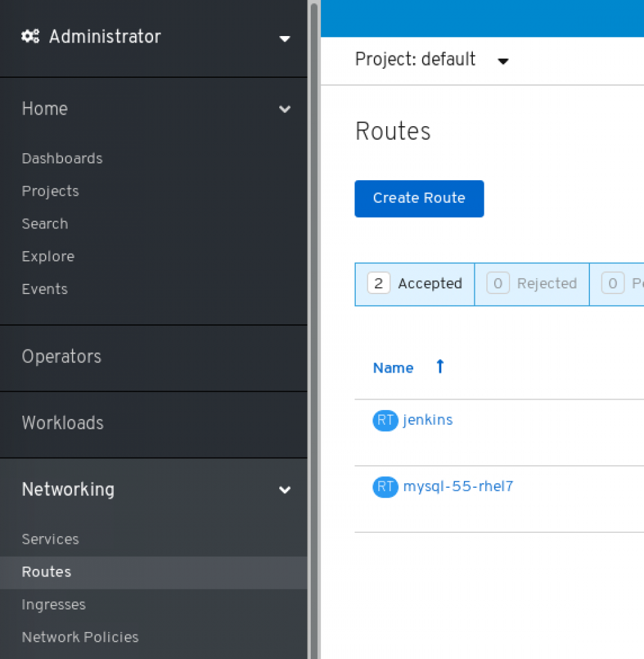The image size is (644, 659).
Task: Select Routes under Networking
Action: [x=153, y=572]
